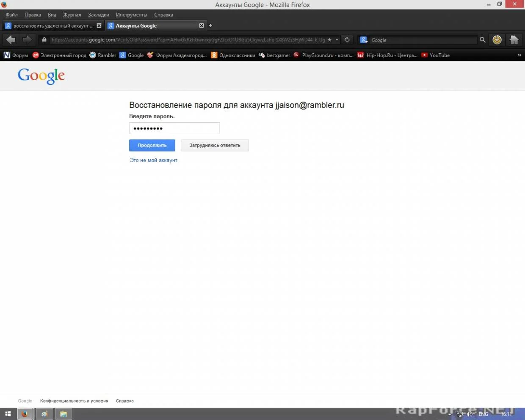Select Firefox in the taskbar
The width and height of the screenshot is (525, 420).
coord(25,414)
